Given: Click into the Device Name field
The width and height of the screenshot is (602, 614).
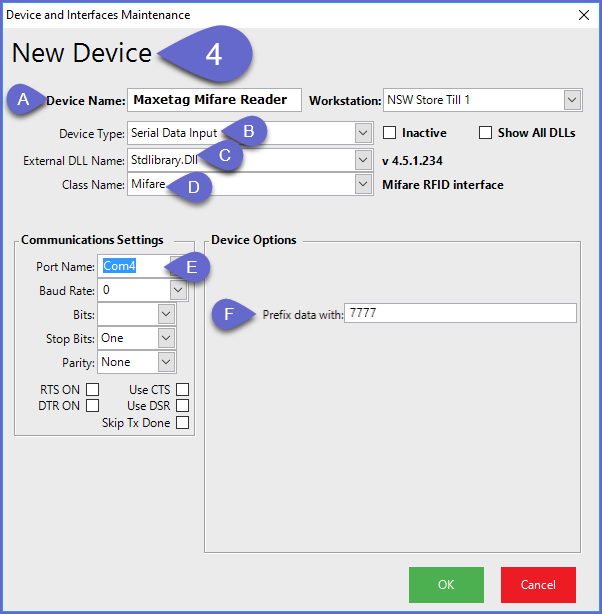Looking at the screenshot, I should click(214, 100).
